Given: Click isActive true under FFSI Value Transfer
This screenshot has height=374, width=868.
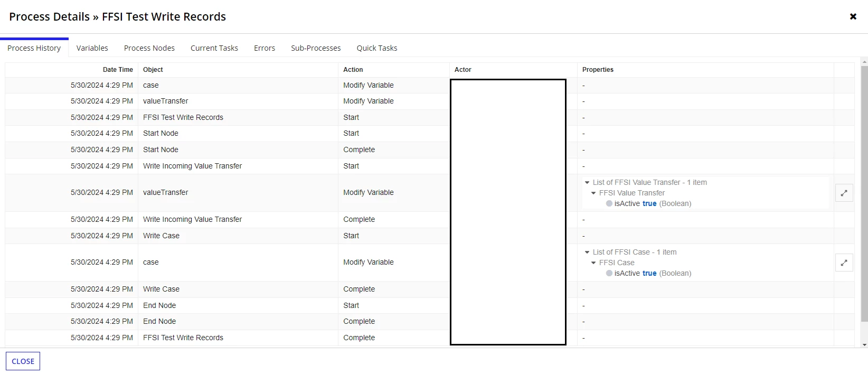Looking at the screenshot, I should tap(648, 203).
